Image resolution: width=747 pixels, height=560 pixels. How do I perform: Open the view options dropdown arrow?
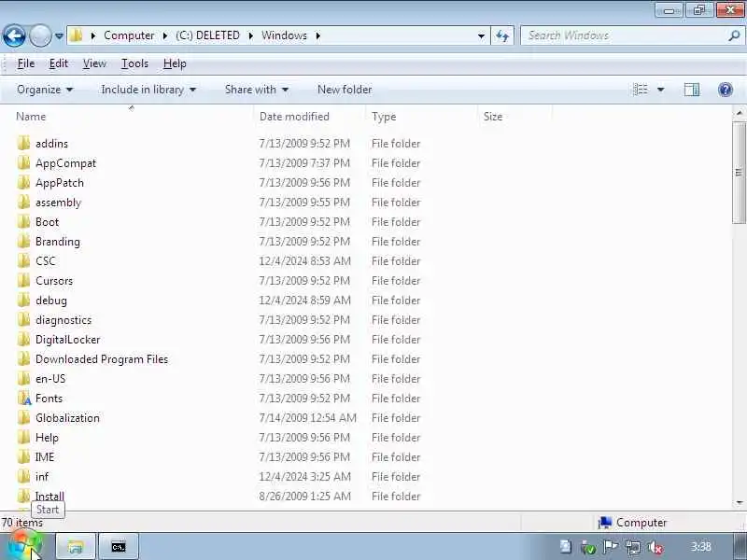click(x=661, y=90)
